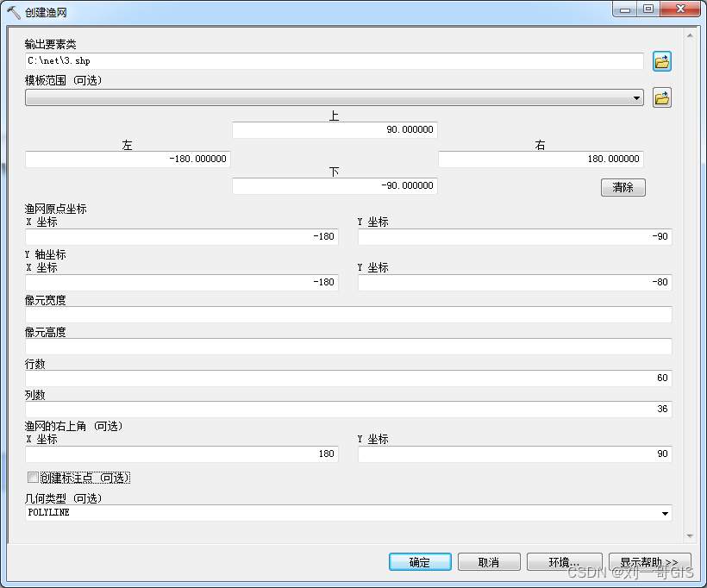This screenshot has height=588, width=707.
Task: Click the 行数 field showing 60
Action: click(x=348, y=378)
